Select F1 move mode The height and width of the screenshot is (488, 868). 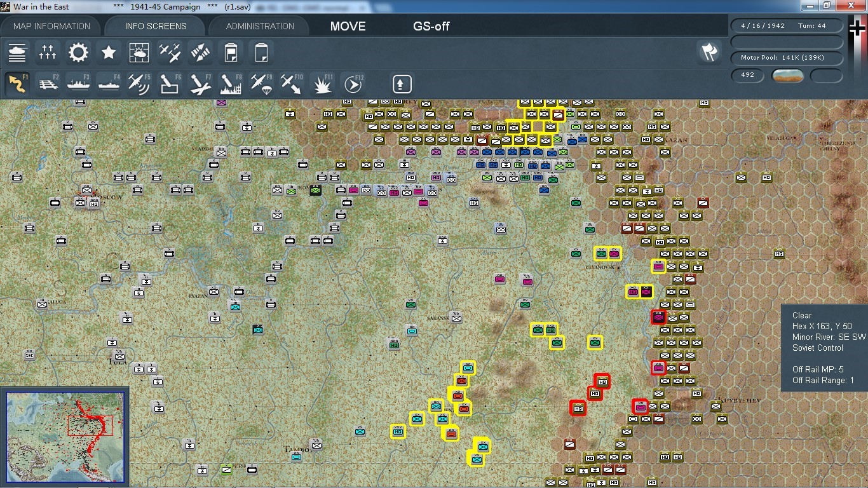tap(17, 84)
